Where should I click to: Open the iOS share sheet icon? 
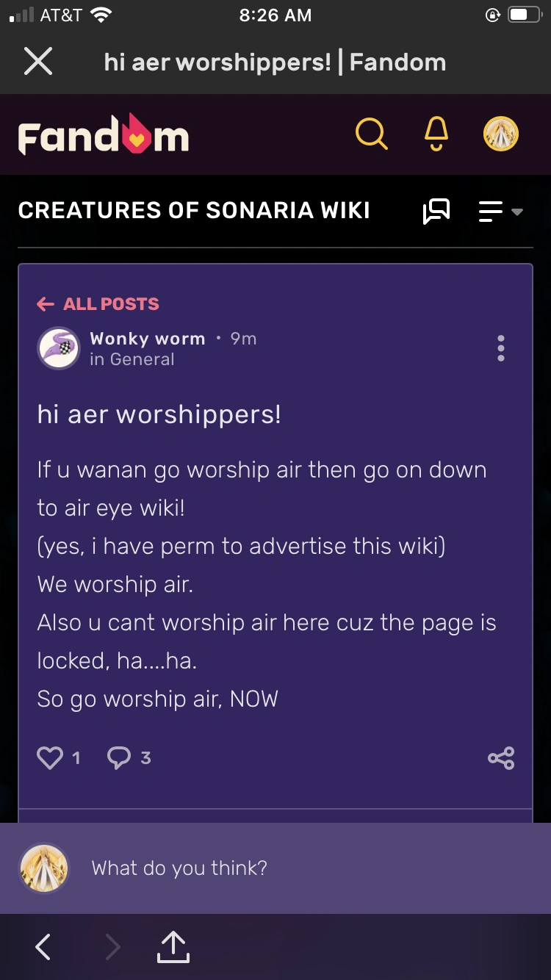pos(173,946)
